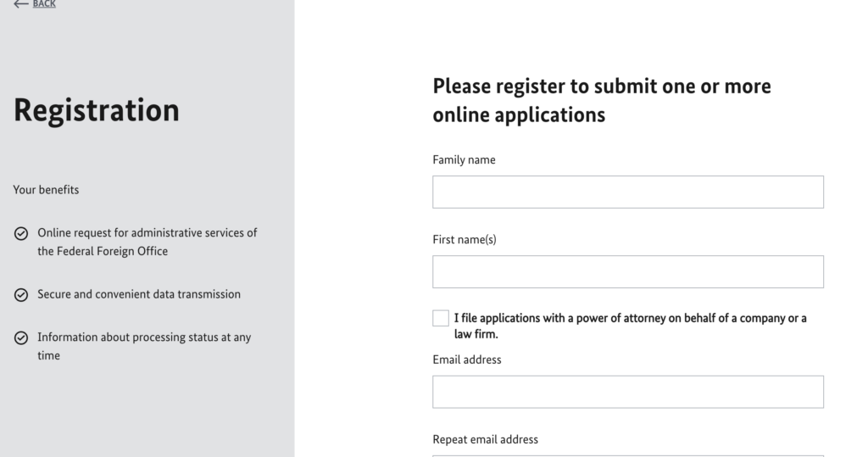Click the back arrow icon
This screenshot has width=868, height=457.
(x=20, y=4)
